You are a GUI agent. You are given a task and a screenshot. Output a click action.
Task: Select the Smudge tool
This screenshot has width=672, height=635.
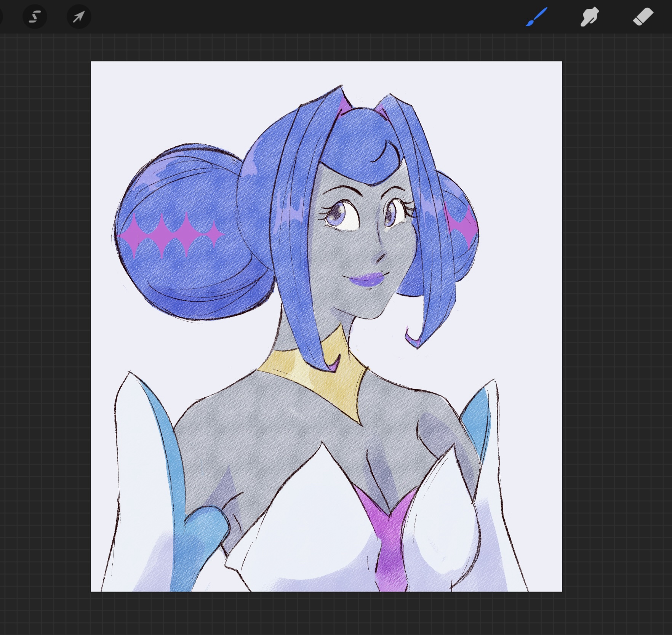[x=589, y=17]
